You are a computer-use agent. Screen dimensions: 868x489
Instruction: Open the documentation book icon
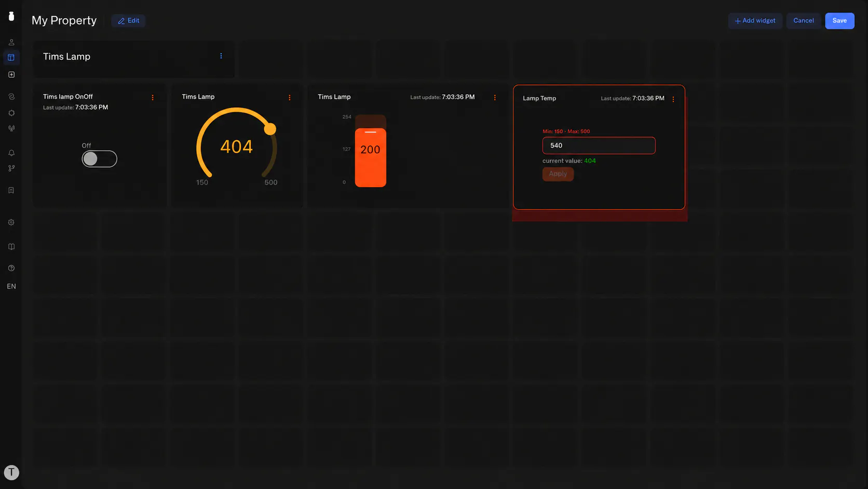pos(11,247)
